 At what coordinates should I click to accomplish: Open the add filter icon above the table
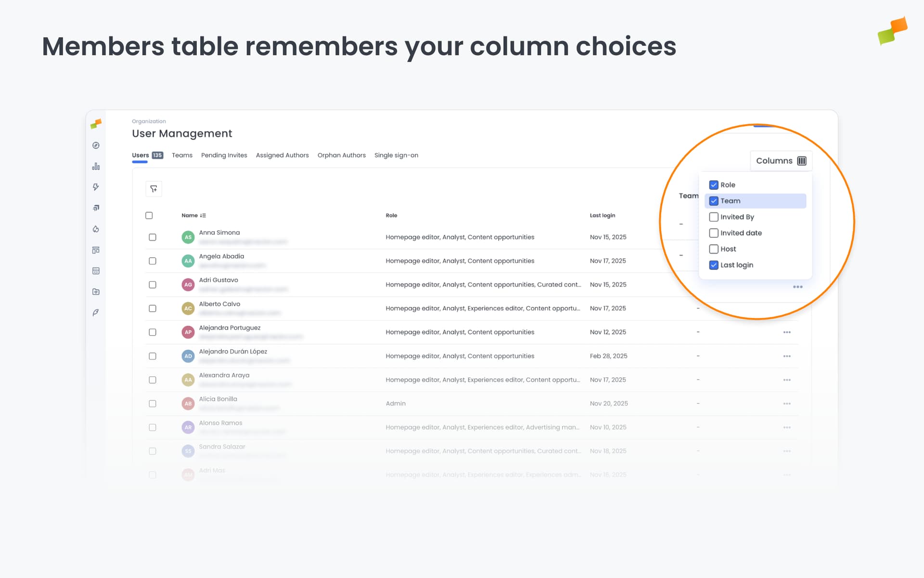tap(154, 189)
